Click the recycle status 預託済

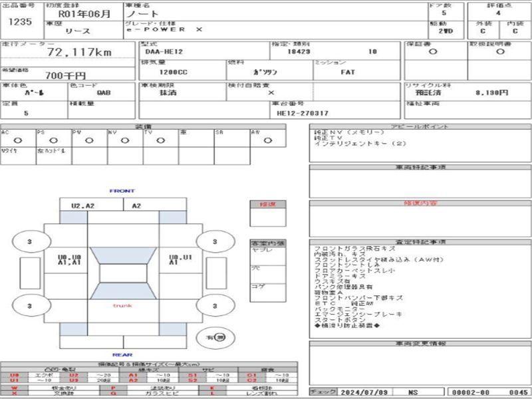click(428, 92)
